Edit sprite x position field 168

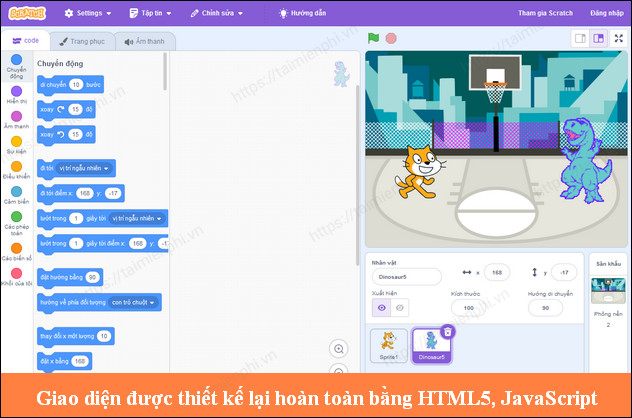coord(497,273)
